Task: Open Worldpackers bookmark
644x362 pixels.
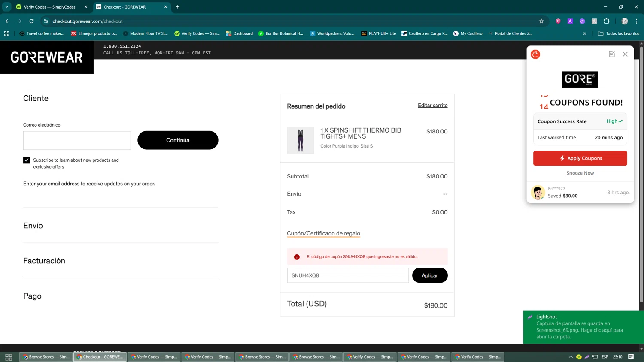Action: point(332,33)
